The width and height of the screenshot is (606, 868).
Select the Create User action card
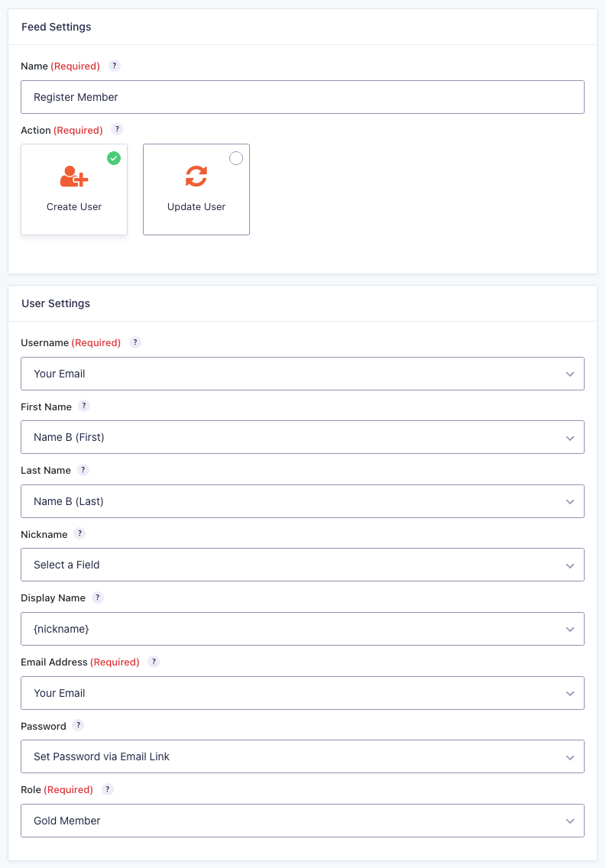tap(74, 189)
